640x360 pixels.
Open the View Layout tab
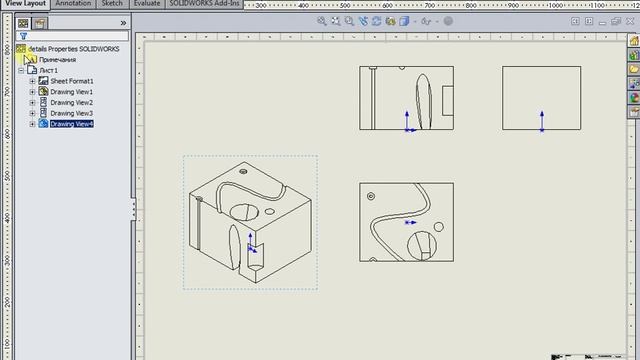(25, 4)
